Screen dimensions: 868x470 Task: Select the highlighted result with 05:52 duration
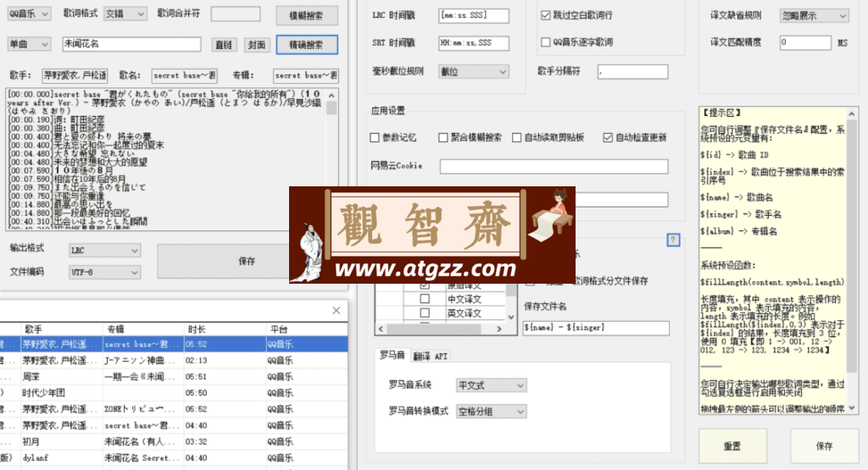tap(174, 344)
